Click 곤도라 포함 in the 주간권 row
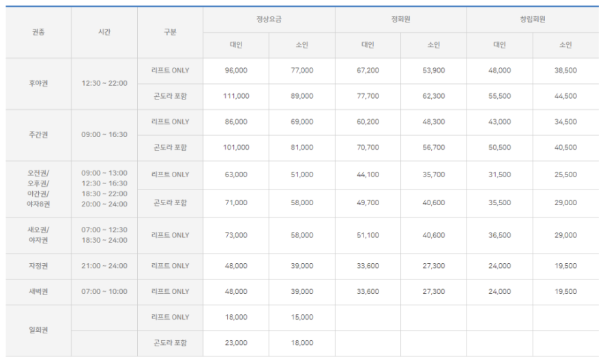The width and height of the screenshot is (605, 364). coord(170,148)
